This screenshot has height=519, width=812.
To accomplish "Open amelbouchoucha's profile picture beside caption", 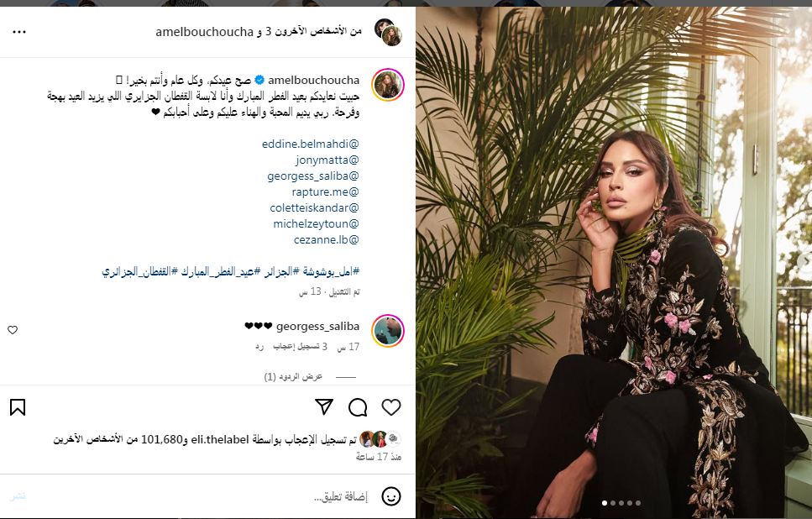I will coord(388,85).
